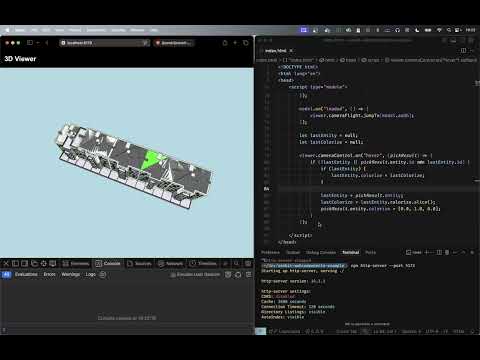The image size is (480, 360).
Task: Click the Safari address bar showing localhost
Action: tap(104, 43)
